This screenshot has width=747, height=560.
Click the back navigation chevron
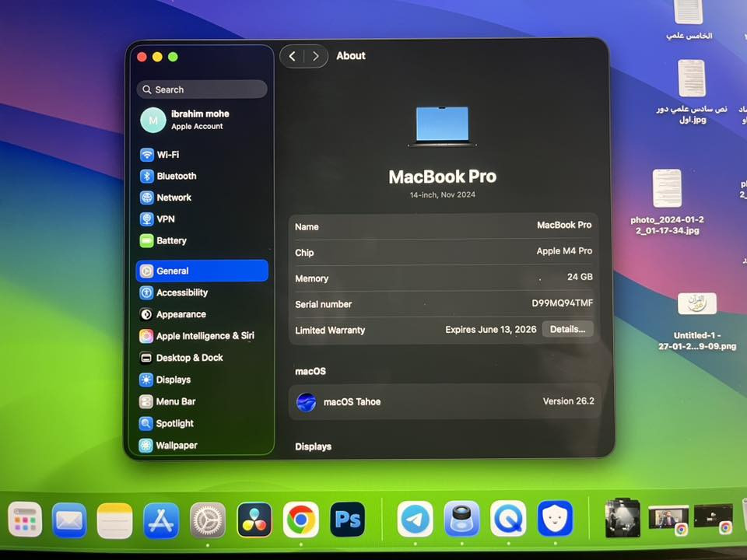[x=293, y=55]
